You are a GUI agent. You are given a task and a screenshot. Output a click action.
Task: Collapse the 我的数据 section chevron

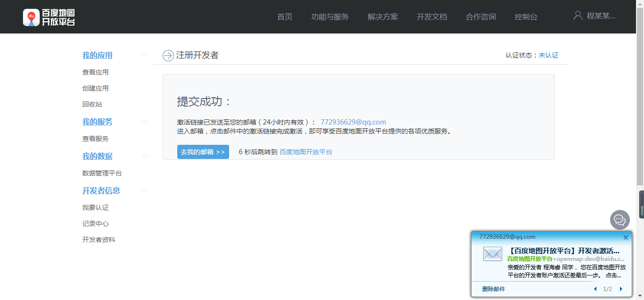pos(145,157)
